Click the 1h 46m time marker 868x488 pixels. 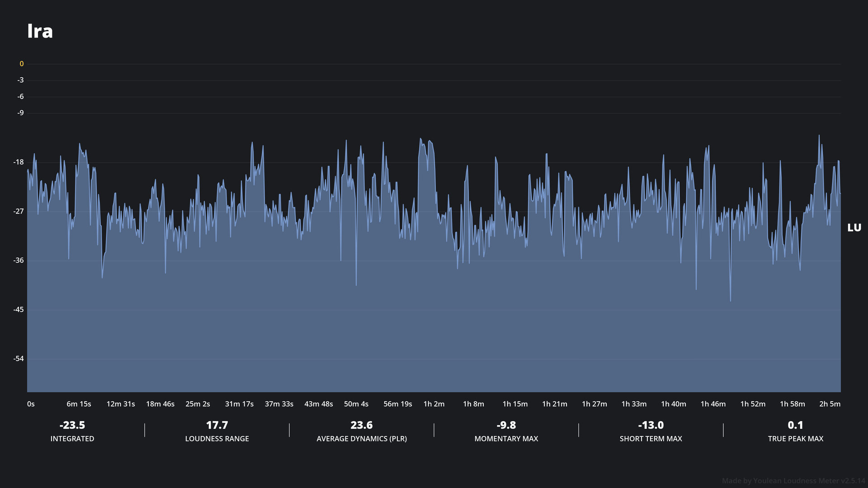(x=713, y=404)
